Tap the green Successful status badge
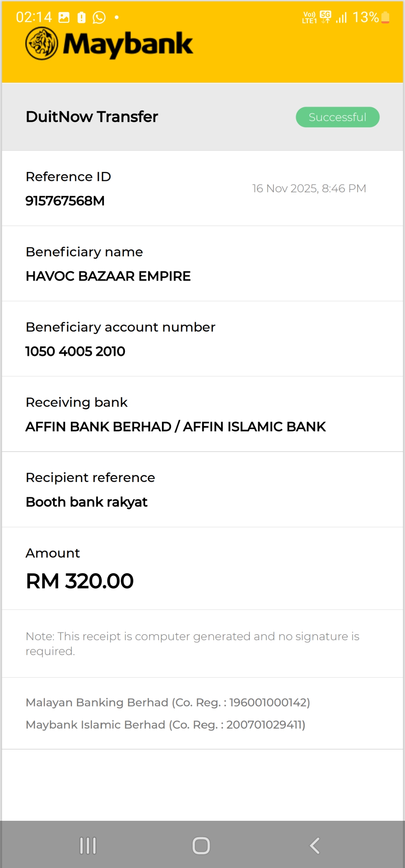This screenshot has height=868, width=405. [x=337, y=117]
